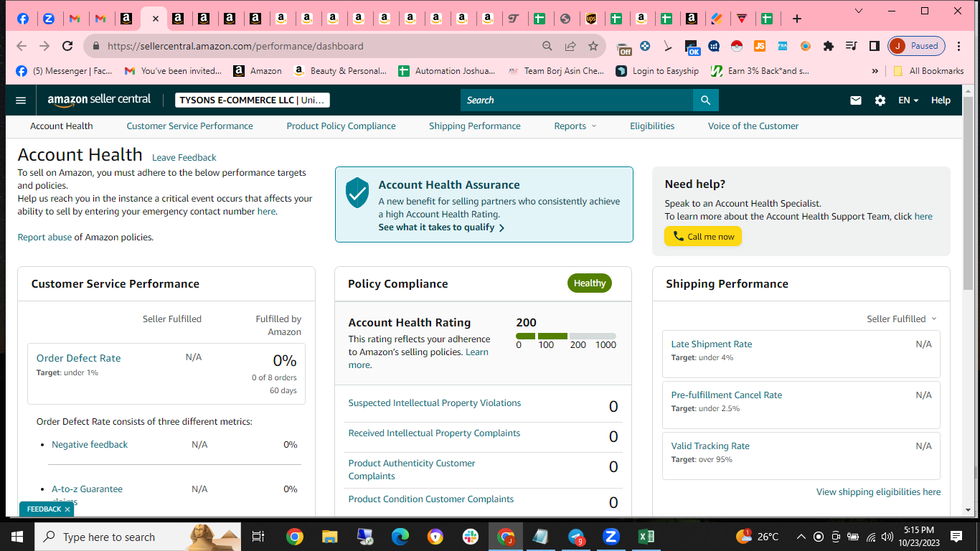Open a new browser tab with the plus icon
This screenshot has width=980, height=551.
797,19
